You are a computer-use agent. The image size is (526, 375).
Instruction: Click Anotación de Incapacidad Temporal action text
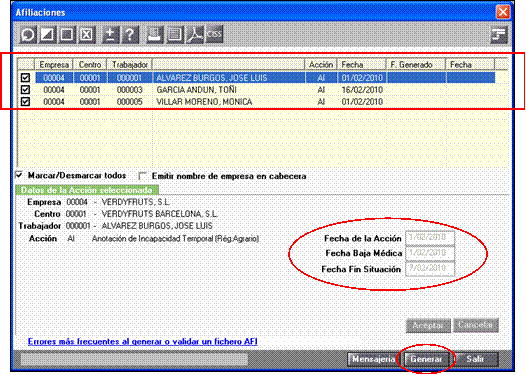pyautogui.click(x=175, y=238)
